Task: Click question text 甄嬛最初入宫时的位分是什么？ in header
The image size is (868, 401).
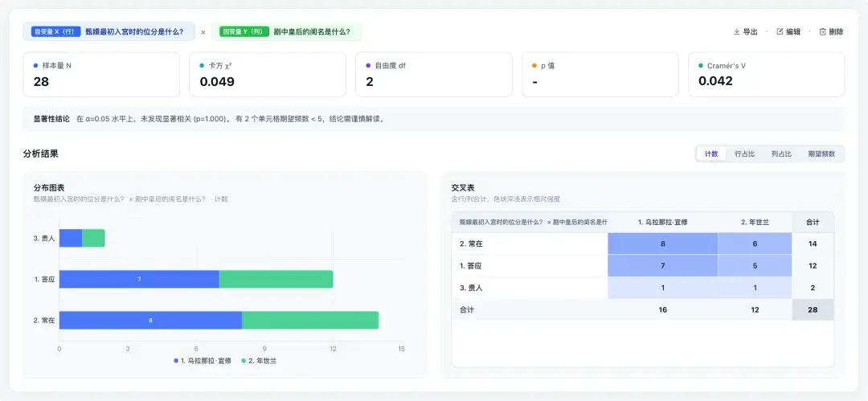Action: [134, 32]
